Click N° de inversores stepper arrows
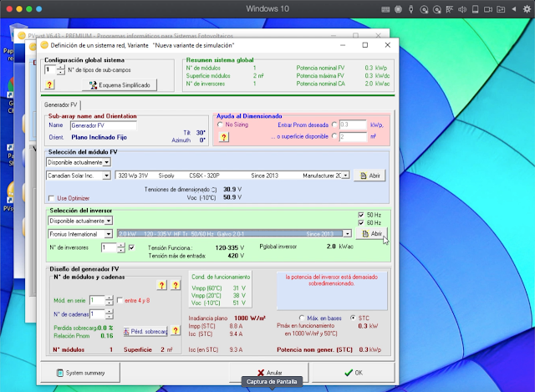Screen dimensions: 535x392 [121, 247]
